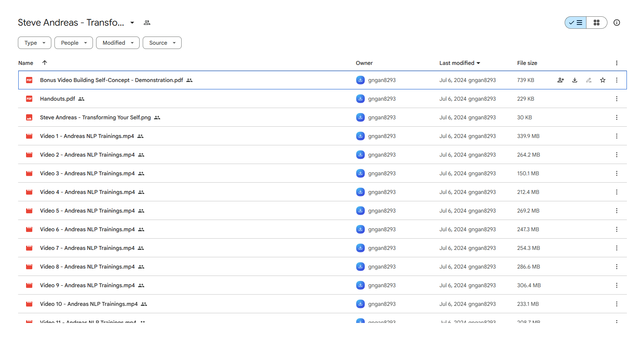Click the image icon of Transforming Your Self.png

point(29,117)
